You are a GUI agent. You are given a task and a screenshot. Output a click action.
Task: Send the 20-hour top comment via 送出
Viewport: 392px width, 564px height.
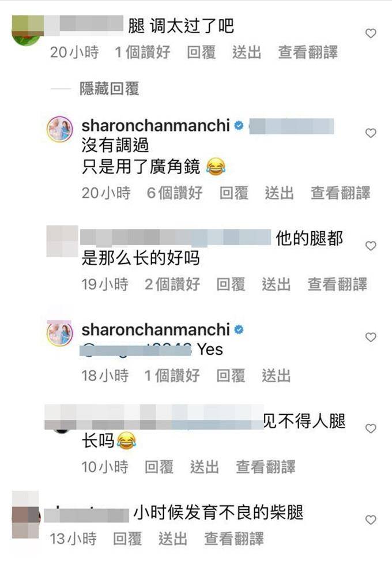pyautogui.click(x=247, y=52)
